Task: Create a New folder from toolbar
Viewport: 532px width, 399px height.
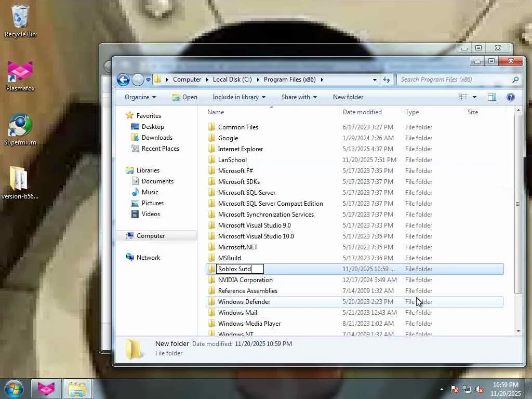Action: (x=348, y=97)
